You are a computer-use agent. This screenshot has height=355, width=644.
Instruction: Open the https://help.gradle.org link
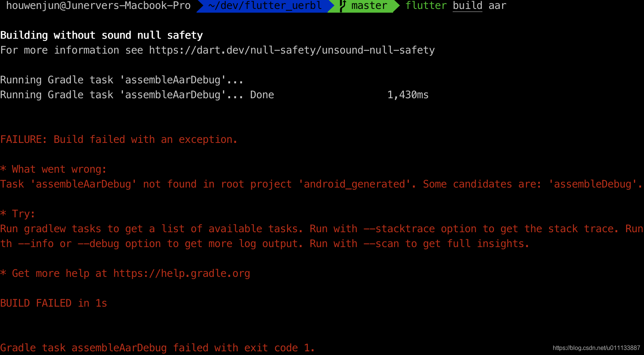tap(182, 274)
